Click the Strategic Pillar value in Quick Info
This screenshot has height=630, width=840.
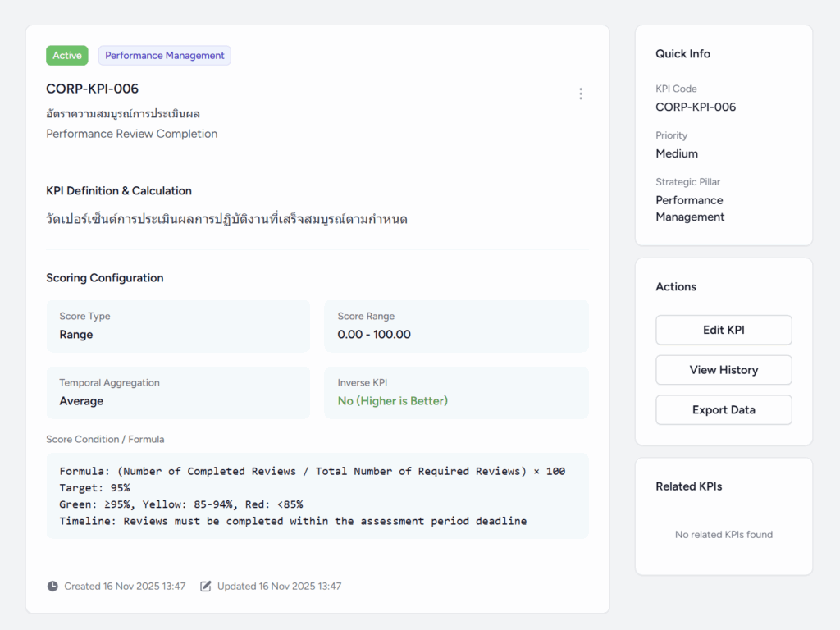[x=690, y=208]
